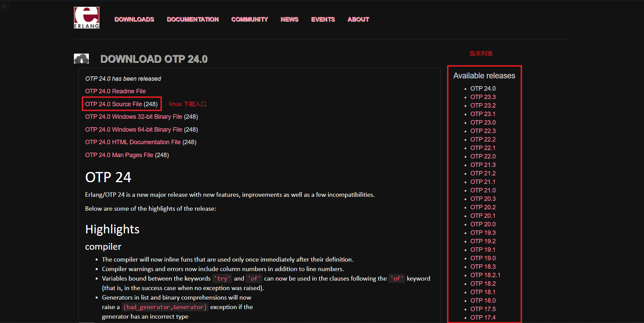The image size is (644, 323).
Task: Select OTP 18.0 release
Action: (x=483, y=301)
